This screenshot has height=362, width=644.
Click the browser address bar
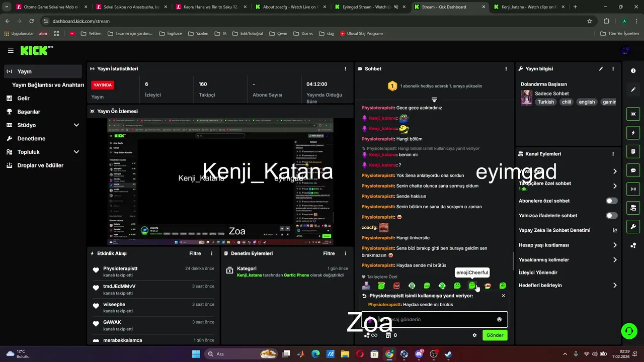coord(317,21)
